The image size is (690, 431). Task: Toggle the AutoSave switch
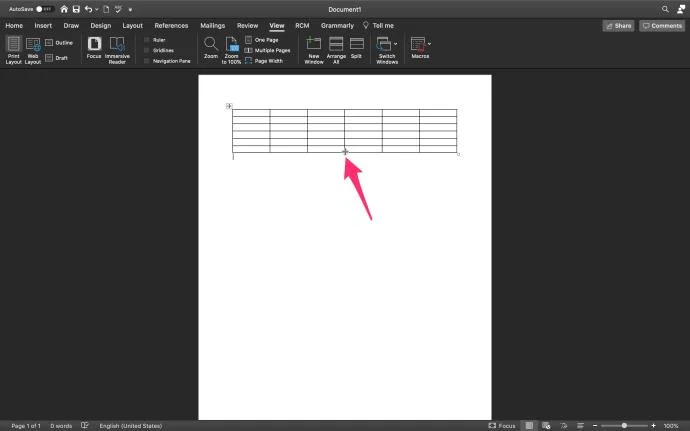[44, 9]
